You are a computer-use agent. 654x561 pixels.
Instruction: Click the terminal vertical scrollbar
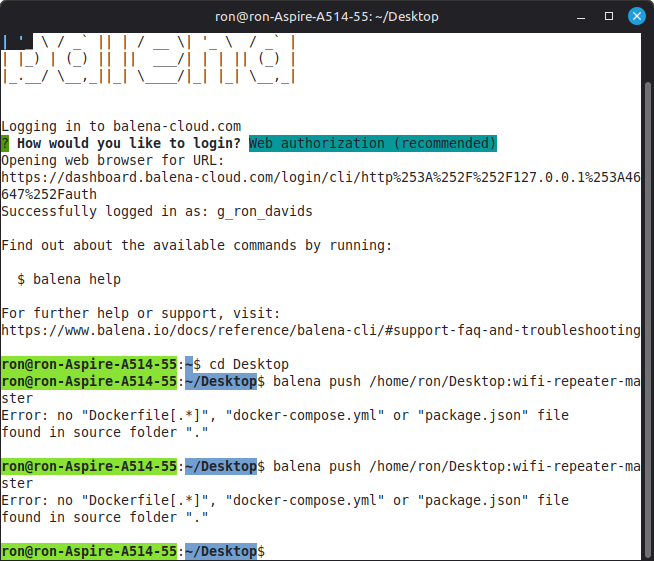(x=648, y=321)
